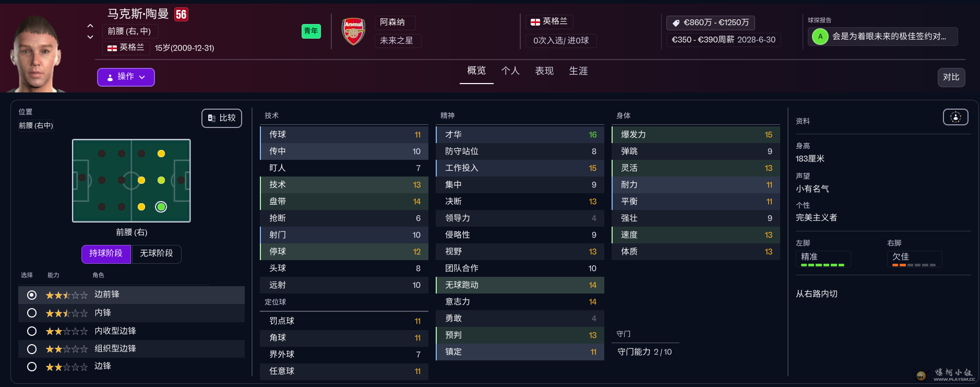Switch to 无球阶段 out-of-possession phase
This screenshot has height=387, width=980.
[x=156, y=253]
